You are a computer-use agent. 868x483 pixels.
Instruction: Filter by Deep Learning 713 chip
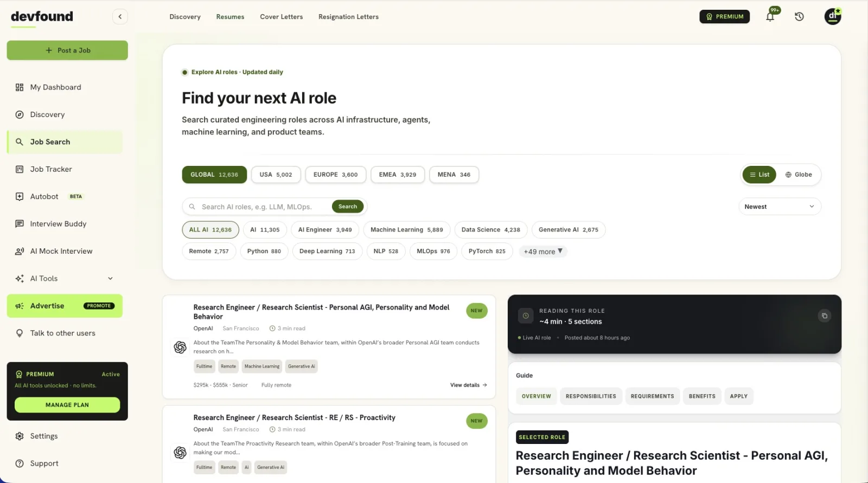327,252
